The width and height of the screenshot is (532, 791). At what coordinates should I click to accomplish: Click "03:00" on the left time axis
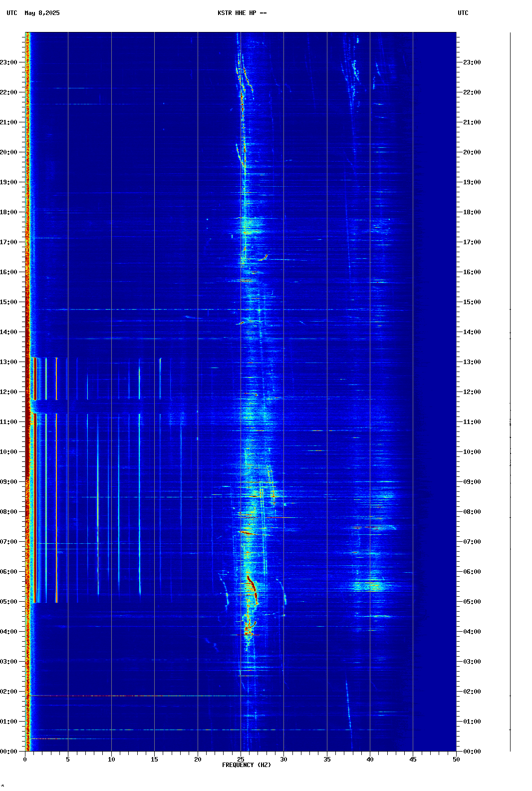[8, 662]
